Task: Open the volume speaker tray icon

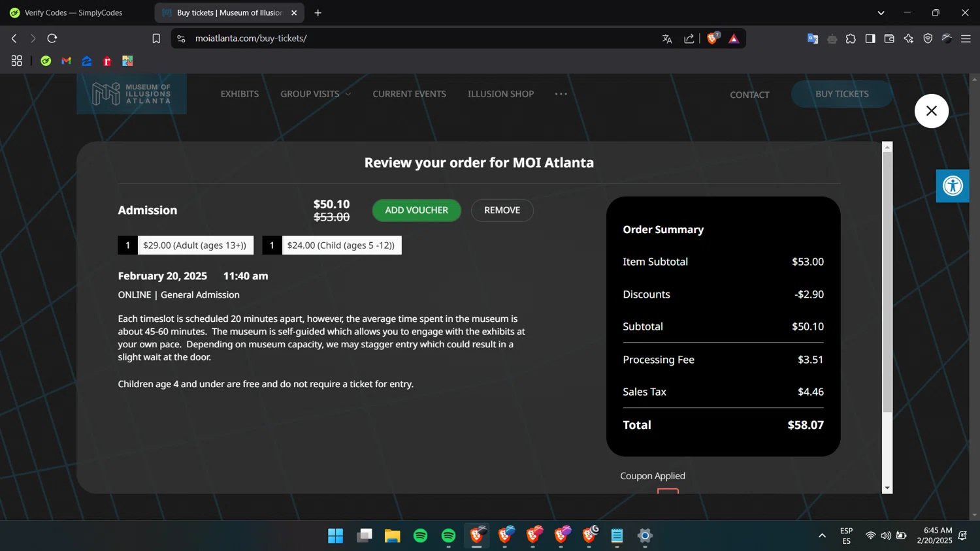Action: (885, 536)
